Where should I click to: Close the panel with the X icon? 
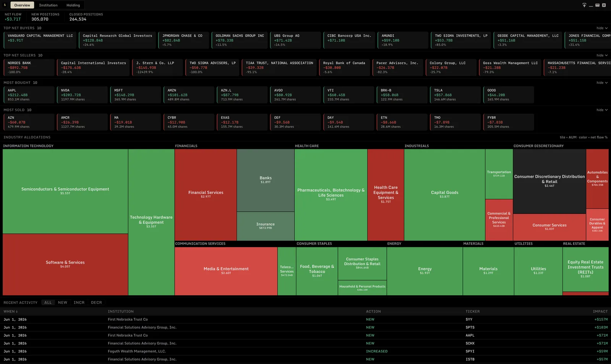[604, 5]
